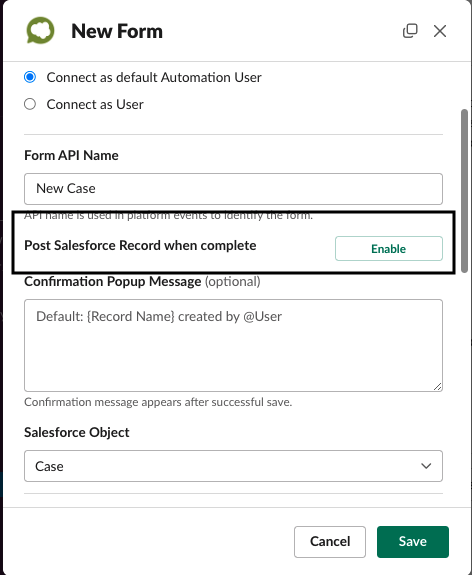Click the Cancel button
472x575 pixels.
[330, 542]
